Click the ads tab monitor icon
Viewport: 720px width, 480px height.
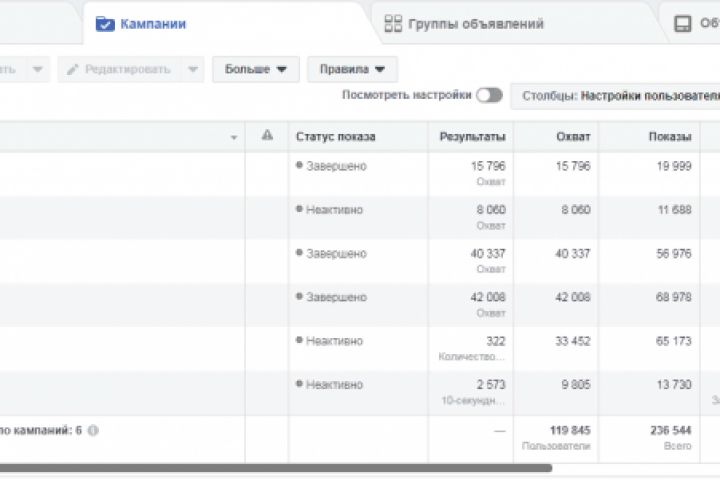tap(682, 23)
